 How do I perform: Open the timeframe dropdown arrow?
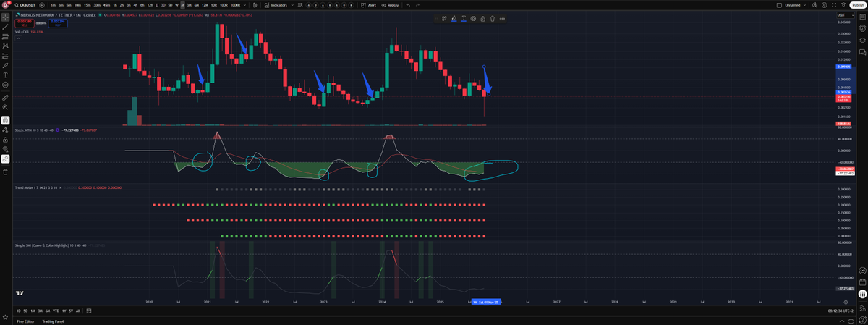(244, 5)
